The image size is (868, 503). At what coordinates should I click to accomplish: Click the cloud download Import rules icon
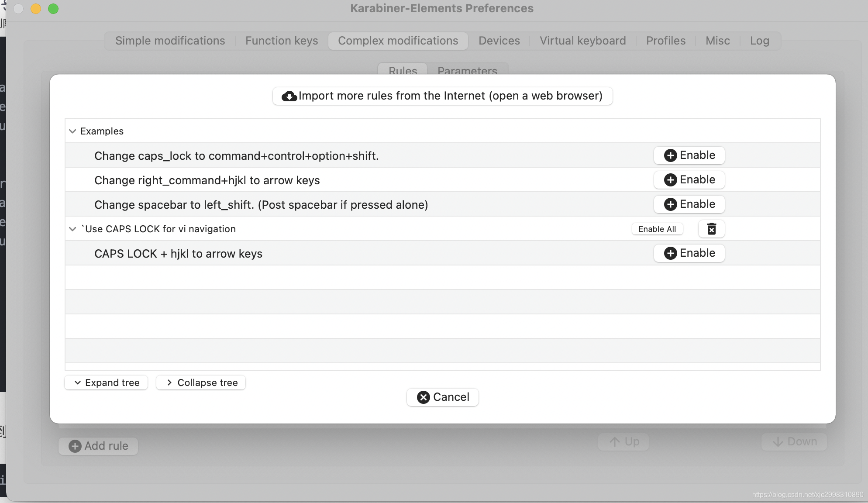click(289, 96)
